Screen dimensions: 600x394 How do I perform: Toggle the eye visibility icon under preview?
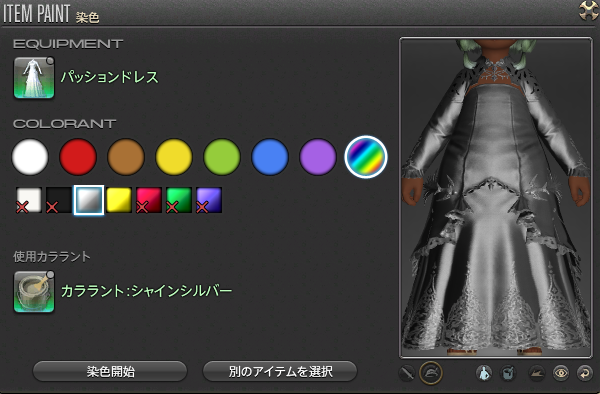[x=561, y=373]
